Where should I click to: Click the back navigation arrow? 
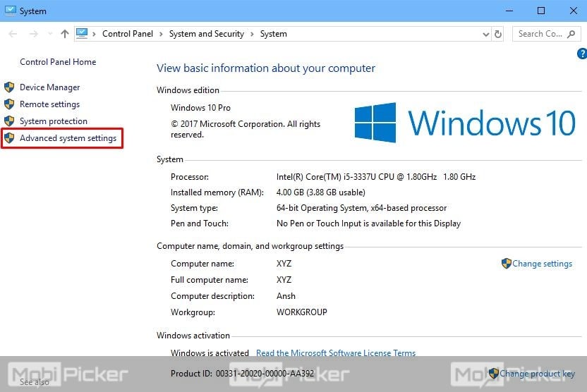tap(13, 34)
